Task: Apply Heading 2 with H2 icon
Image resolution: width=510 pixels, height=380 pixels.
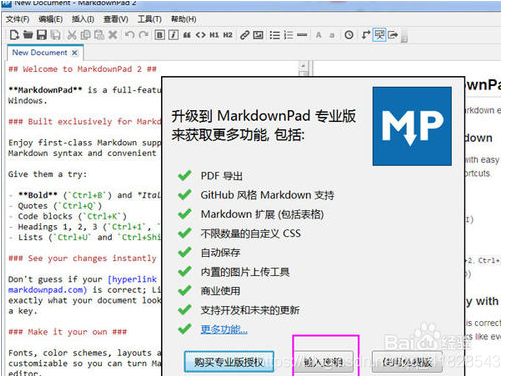Action: pos(228,35)
